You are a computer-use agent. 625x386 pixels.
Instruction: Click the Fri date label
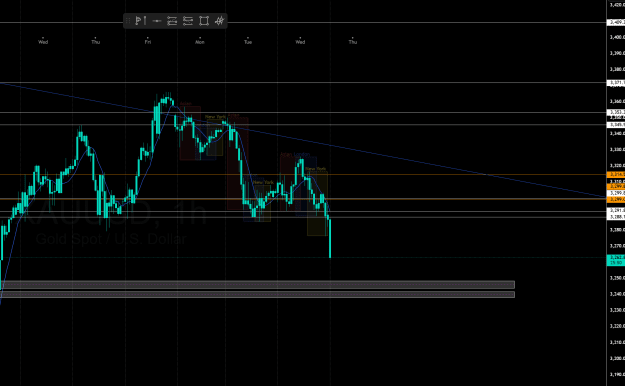click(x=147, y=42)
